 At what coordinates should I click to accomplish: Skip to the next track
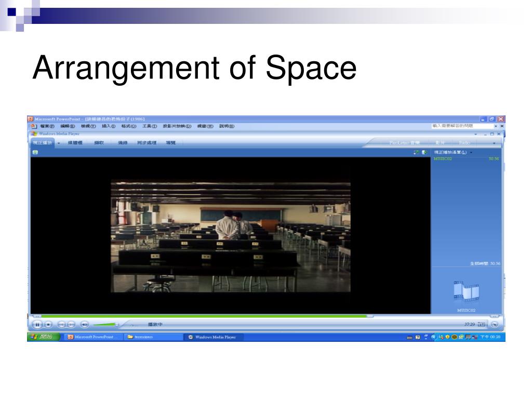71,325
